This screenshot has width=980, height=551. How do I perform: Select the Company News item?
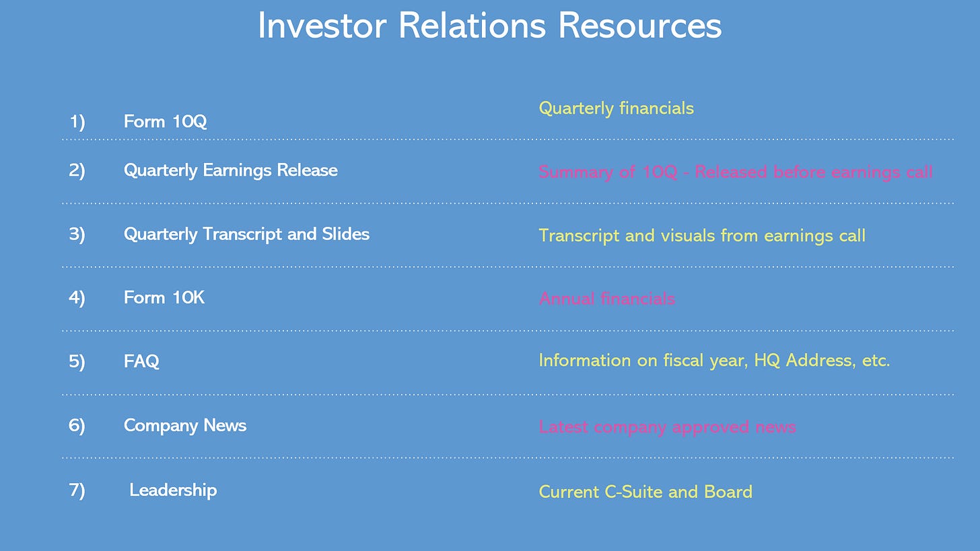(x=185, y=425)
